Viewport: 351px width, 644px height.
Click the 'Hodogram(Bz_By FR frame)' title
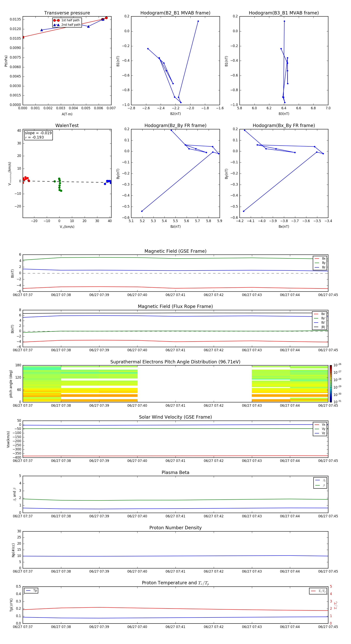coord(175,125)
